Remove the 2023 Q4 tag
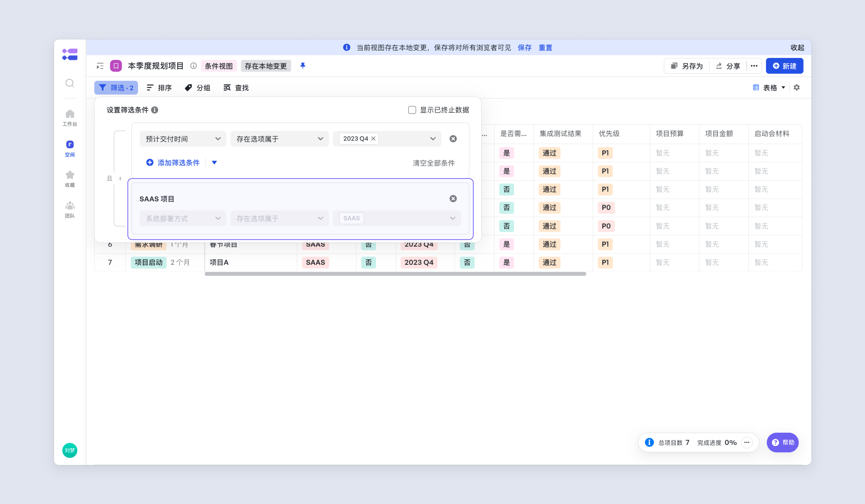 click(x=373, y=139)
